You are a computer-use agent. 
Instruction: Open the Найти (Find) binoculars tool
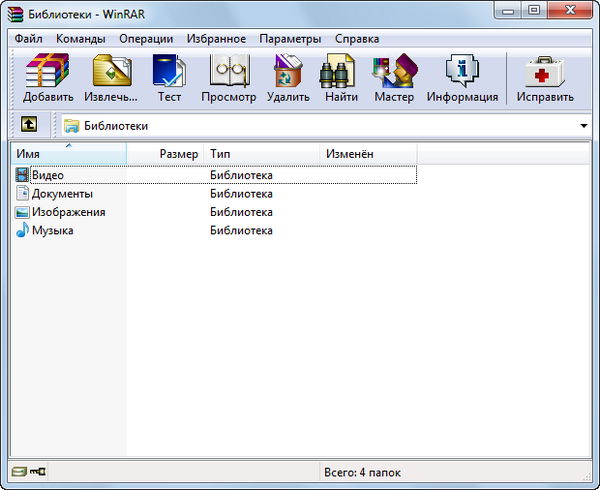341,79
